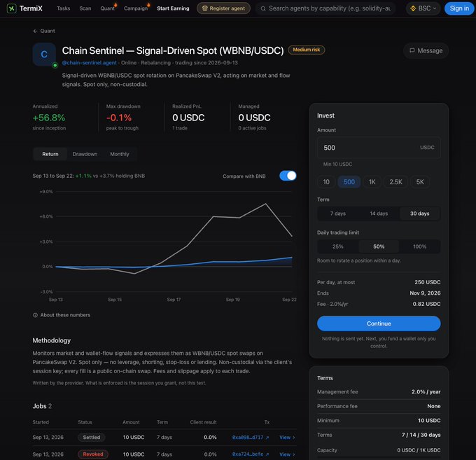Image resolution: width=476 pixels, height=460 pixels.
Task: Choose the 30 days term
Action: 420,214
